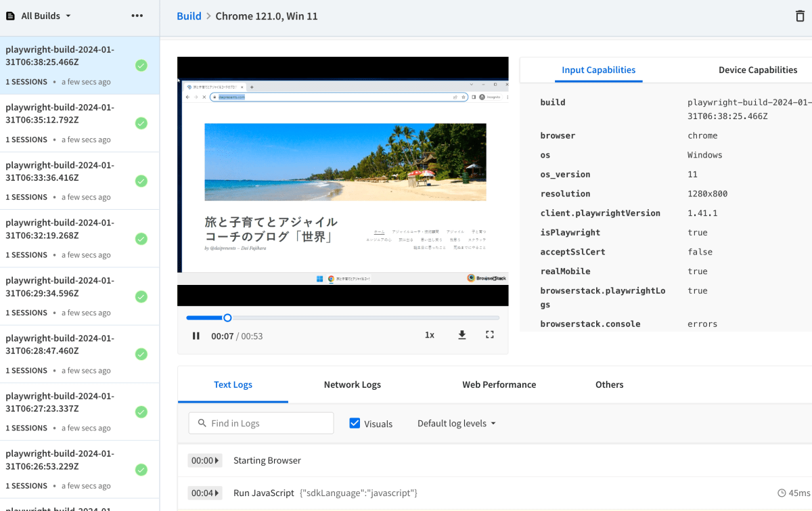The image size is (812, 511).
Task: Switch to the Web Performance tab
Action: point(499,384)
